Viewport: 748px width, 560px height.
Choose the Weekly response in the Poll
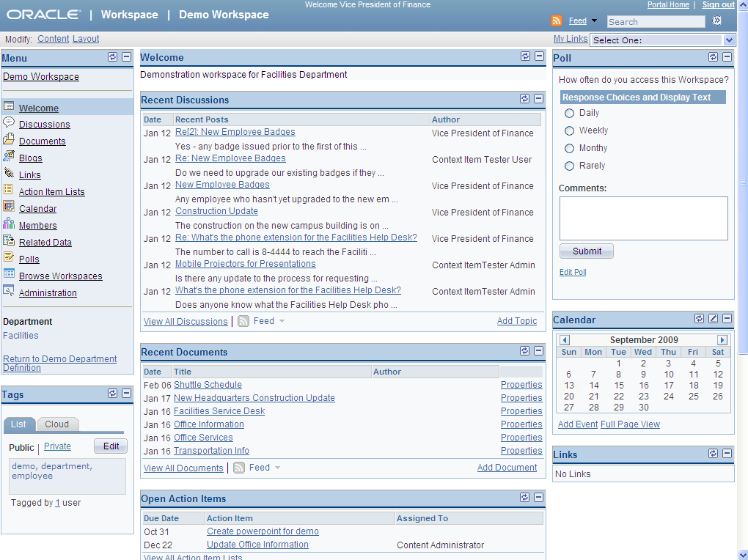pyautogui.click(x=568, y=130)
